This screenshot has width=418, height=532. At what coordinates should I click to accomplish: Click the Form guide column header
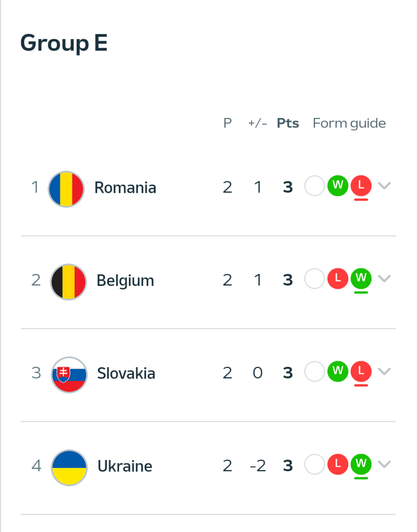pos(349,123)
